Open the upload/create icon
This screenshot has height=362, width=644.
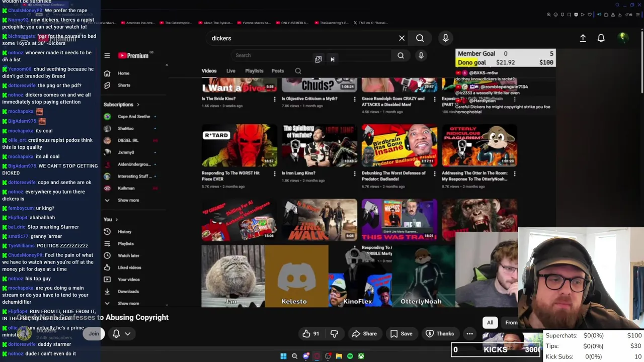[583, 38]
